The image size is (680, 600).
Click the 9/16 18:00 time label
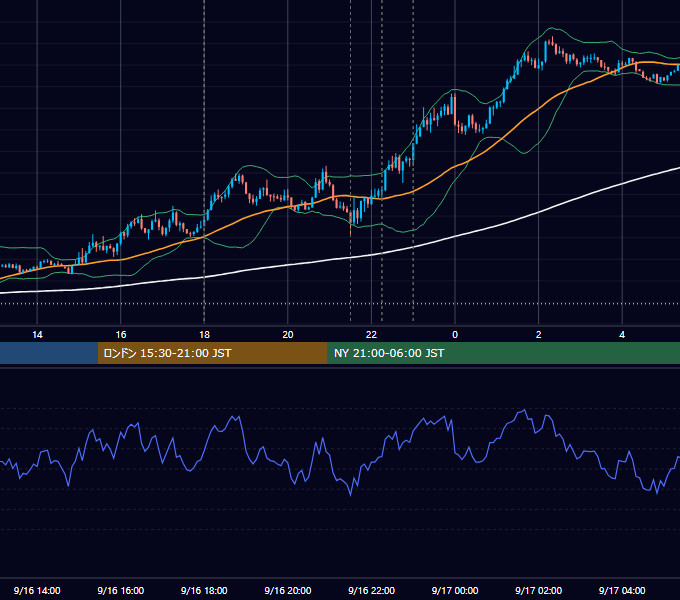coord(204,590)
